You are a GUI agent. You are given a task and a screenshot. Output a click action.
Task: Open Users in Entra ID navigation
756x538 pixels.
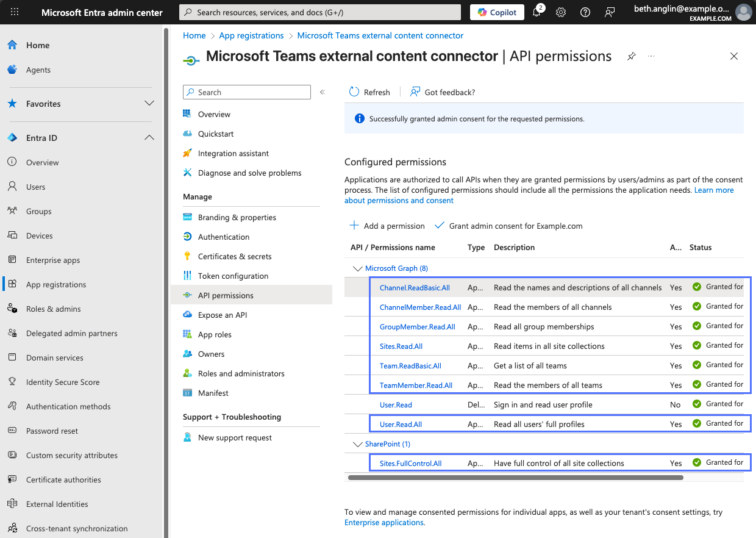click(x=36, y=187)
